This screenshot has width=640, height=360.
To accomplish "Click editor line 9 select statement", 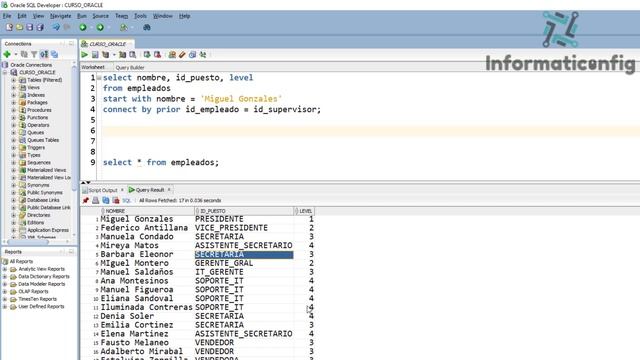I will pos(161,162).
